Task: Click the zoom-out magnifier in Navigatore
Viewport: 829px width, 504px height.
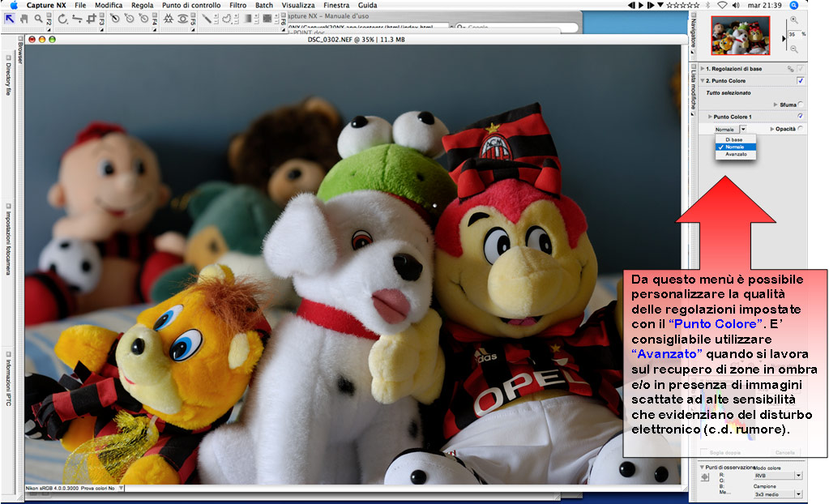Action: pos(793,49)
